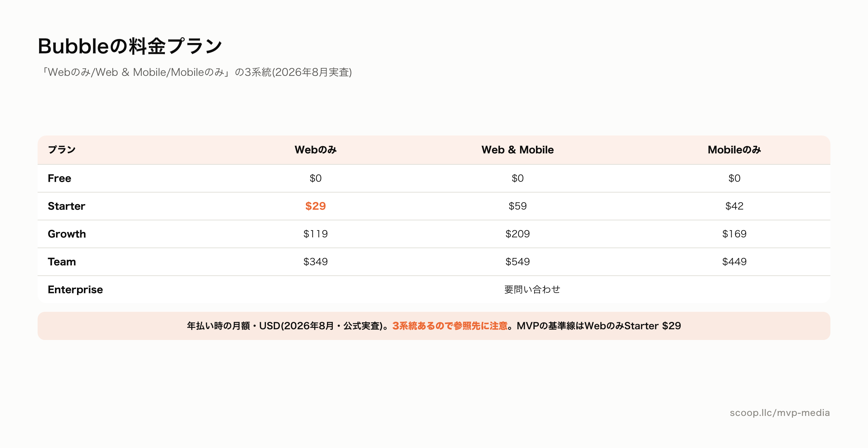The height and width of the screenshot is (448, 868).
Task: Click the $119 Growth price
Action: tap(315, 234)
